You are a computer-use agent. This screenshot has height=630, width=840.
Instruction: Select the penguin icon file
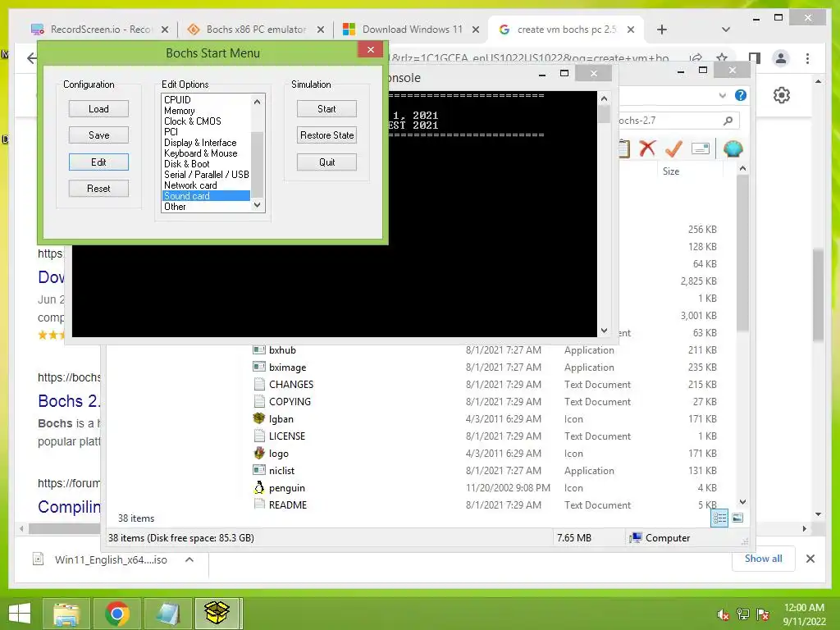(x=286, y=488)
